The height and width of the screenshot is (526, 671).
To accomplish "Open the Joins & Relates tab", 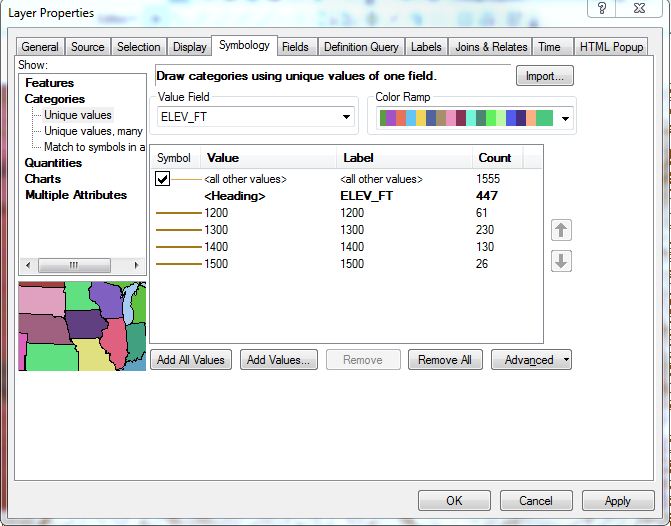I will click(x=491, y=47).
